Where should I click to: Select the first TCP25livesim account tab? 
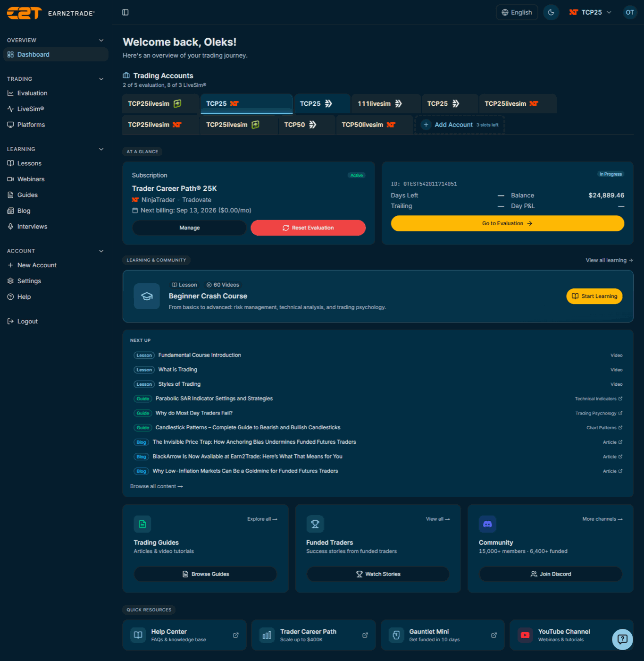click(160, 104)
